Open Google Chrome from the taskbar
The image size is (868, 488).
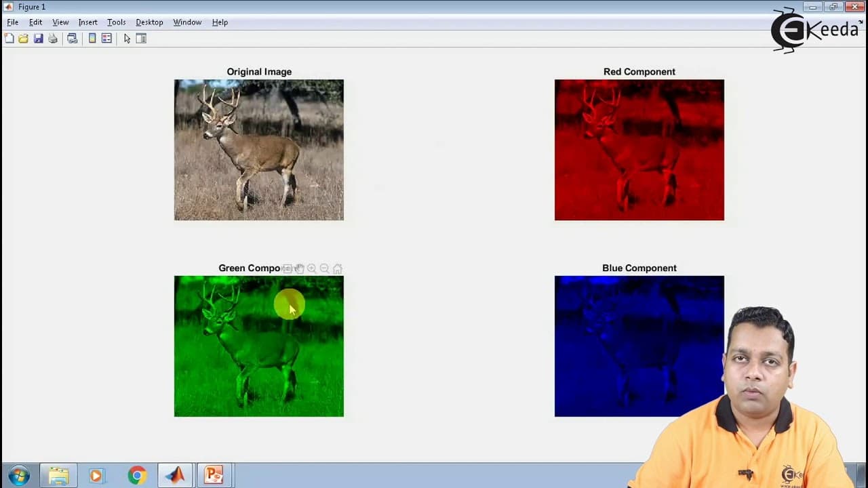coord(137,476)
